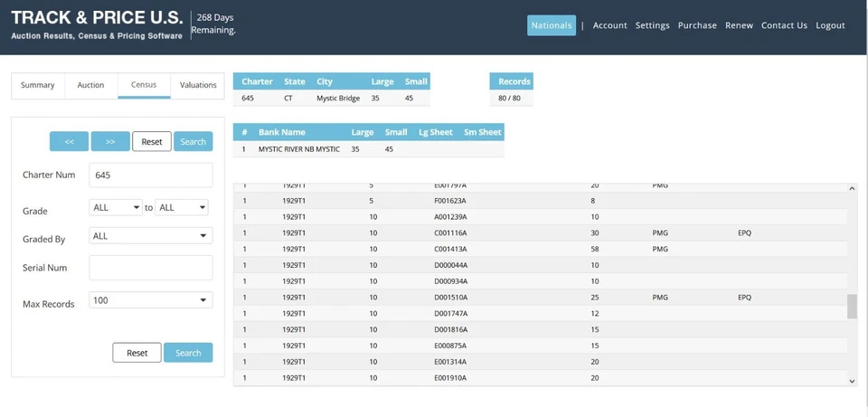This screenshot has height=417, width=868.
Task: Open the Auction tab
Action: [90, 85]
